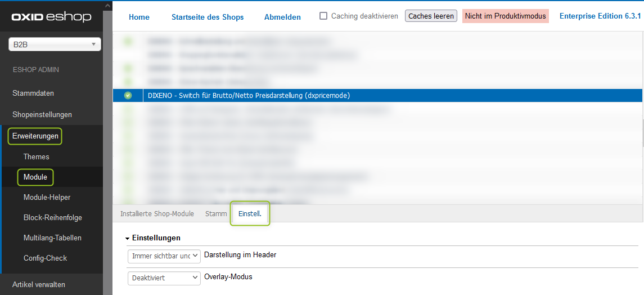Click Abmelden to log out
Viewport: 644px width, 295px height.
[282, 17]
